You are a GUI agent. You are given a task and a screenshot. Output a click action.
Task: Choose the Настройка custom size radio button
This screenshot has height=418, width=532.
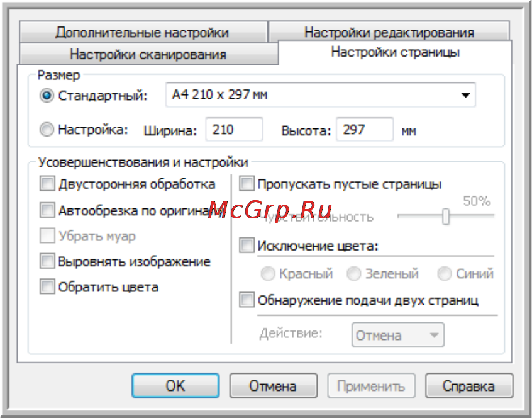[x=47, y=130]
